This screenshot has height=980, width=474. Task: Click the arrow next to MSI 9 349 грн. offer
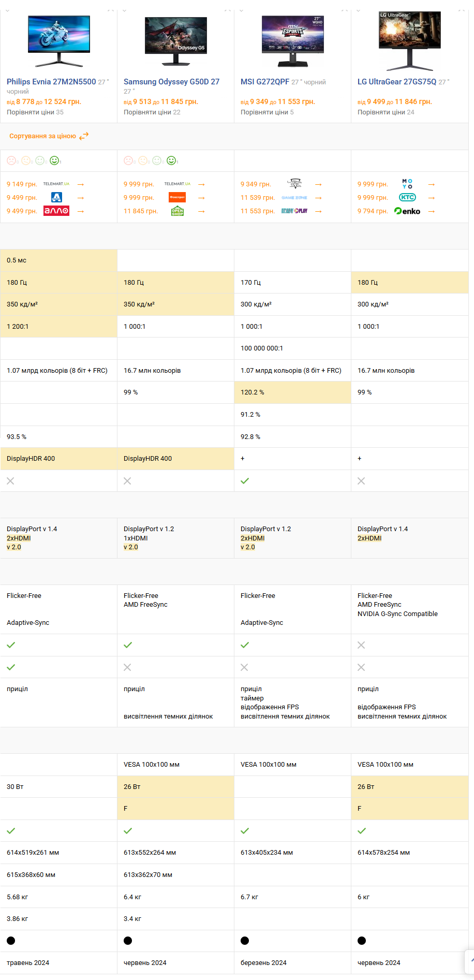(x=319, y=184)
